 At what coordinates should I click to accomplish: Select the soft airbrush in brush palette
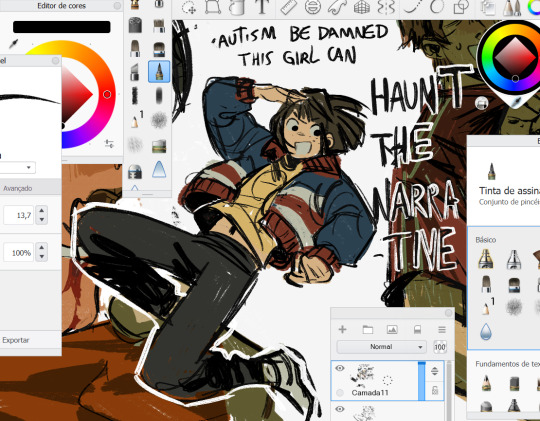click(159, 96)
